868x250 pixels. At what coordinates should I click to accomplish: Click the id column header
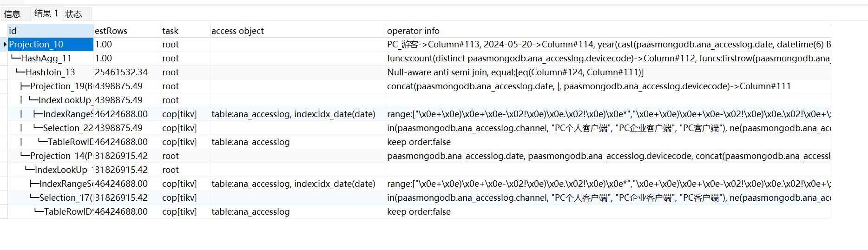click(x=50, y=31)
